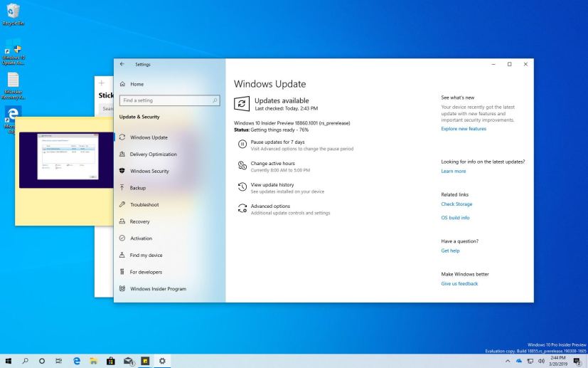
Task: Open Windows Insider Program page
Action: click(x=158, y=289)
